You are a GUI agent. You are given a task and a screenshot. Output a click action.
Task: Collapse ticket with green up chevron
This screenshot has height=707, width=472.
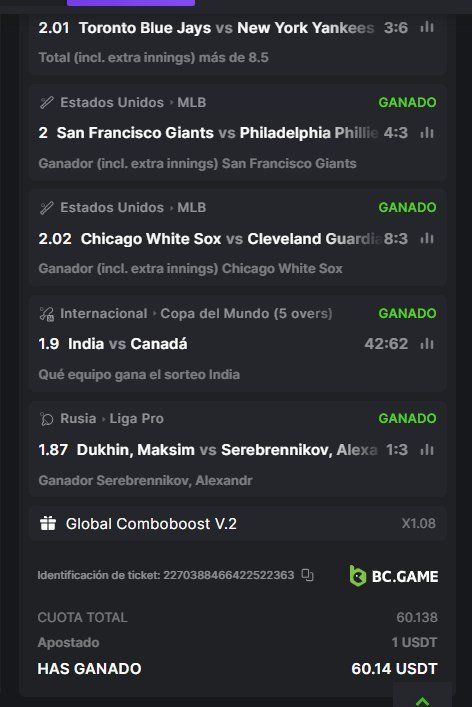[x=422, y=701]
